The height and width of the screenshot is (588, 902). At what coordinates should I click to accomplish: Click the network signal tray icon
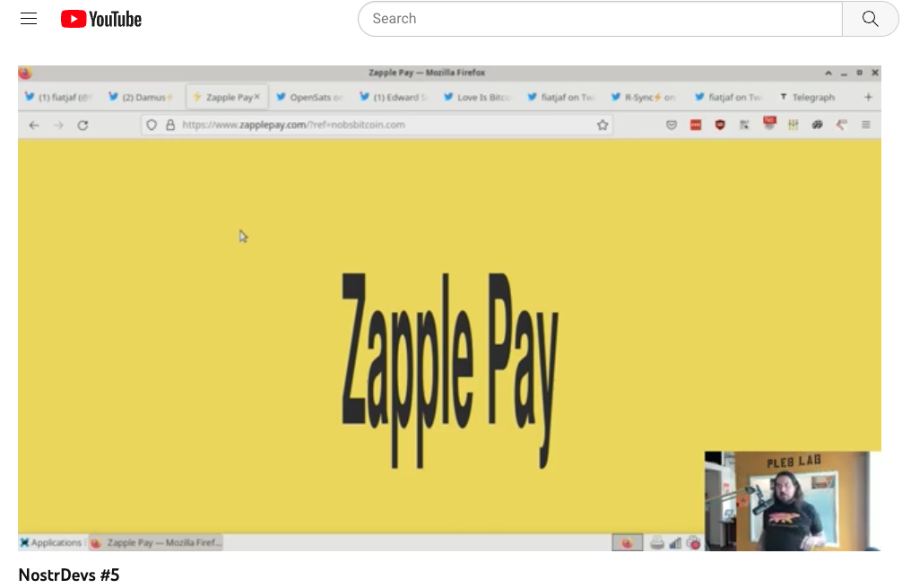click(675, 542)
